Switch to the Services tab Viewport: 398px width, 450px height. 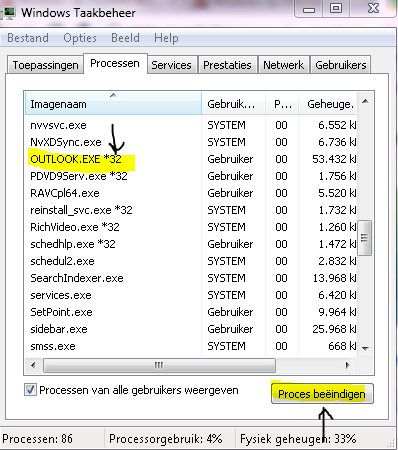[x=172, y=65]
